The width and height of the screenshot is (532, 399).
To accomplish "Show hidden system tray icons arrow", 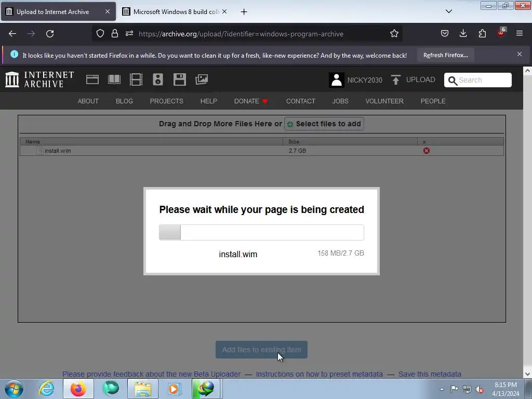I will pyautogui.click(x=442, y=389).
